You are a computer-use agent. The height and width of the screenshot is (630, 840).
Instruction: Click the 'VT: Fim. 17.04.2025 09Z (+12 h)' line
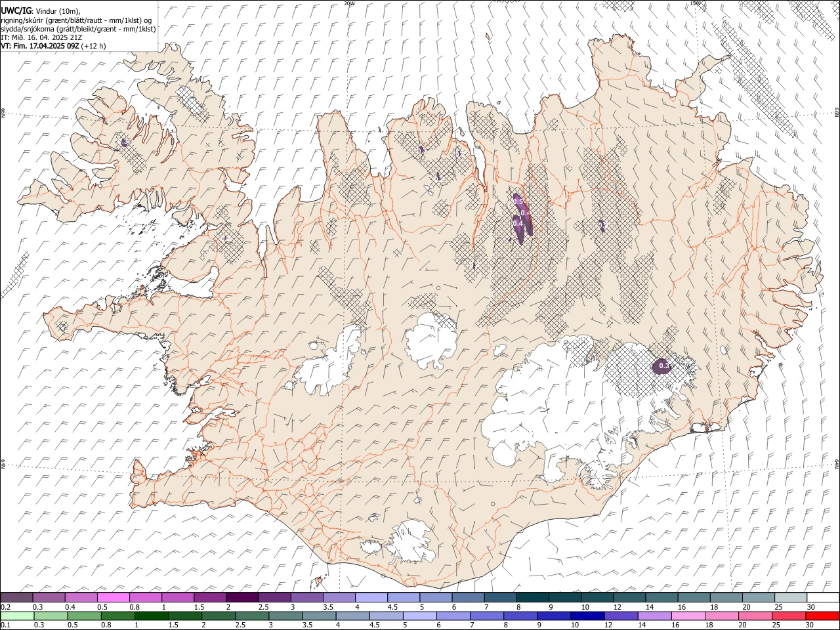click(x=53, y=46)
